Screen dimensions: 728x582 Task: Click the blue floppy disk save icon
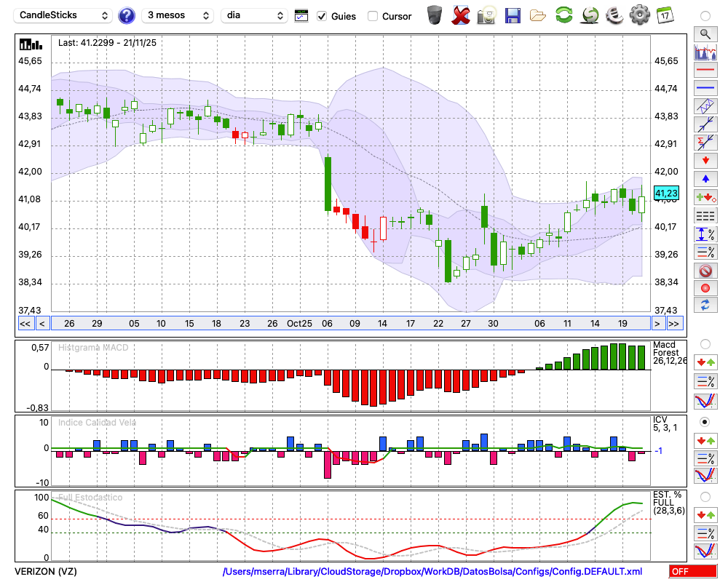tap(513, 15)
